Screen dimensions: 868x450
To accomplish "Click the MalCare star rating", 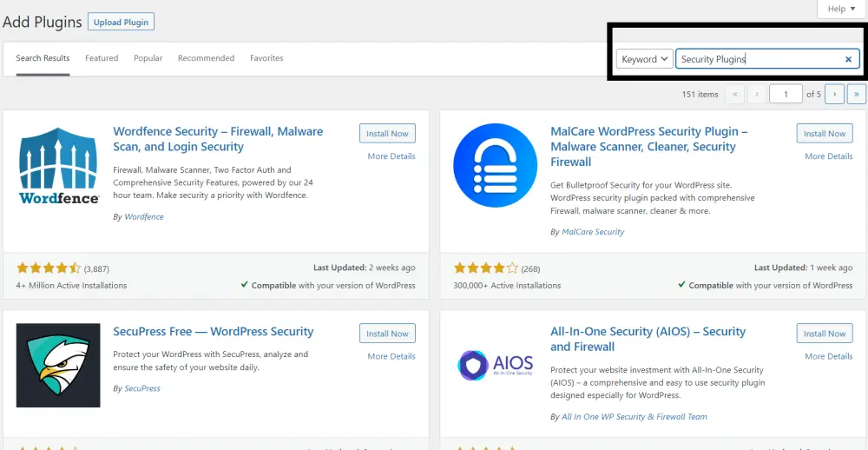I will click(486, 268).
